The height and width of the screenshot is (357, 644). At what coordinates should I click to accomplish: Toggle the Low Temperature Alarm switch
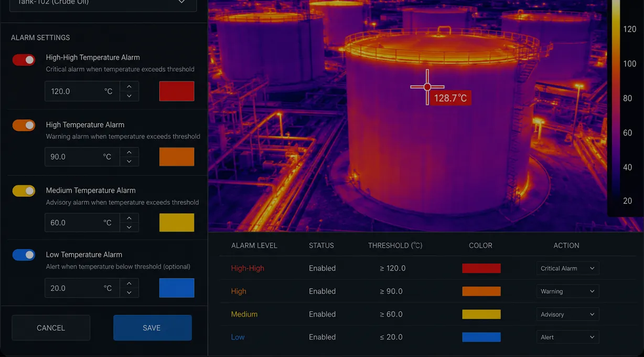pyautogui.click(x=24, y=255)
